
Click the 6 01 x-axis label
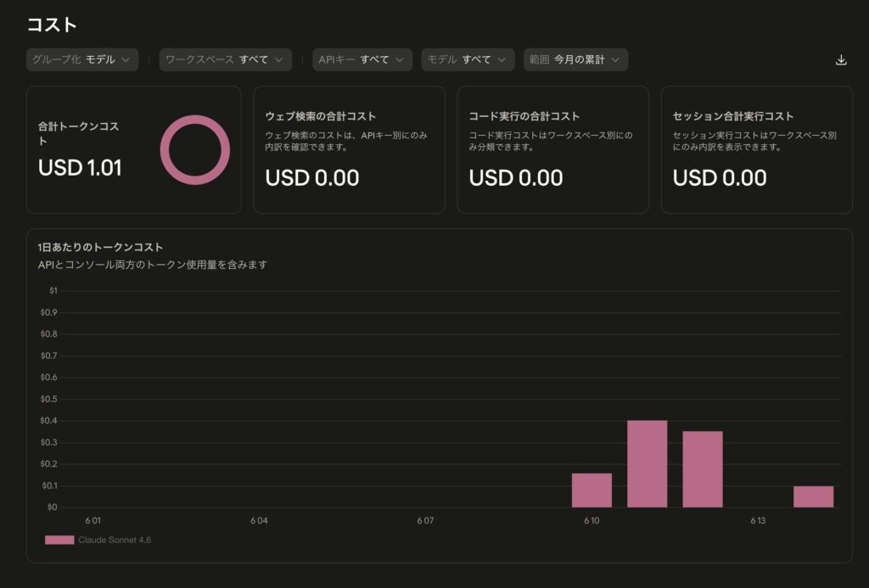pyautogui.click(x=93, y=520)
